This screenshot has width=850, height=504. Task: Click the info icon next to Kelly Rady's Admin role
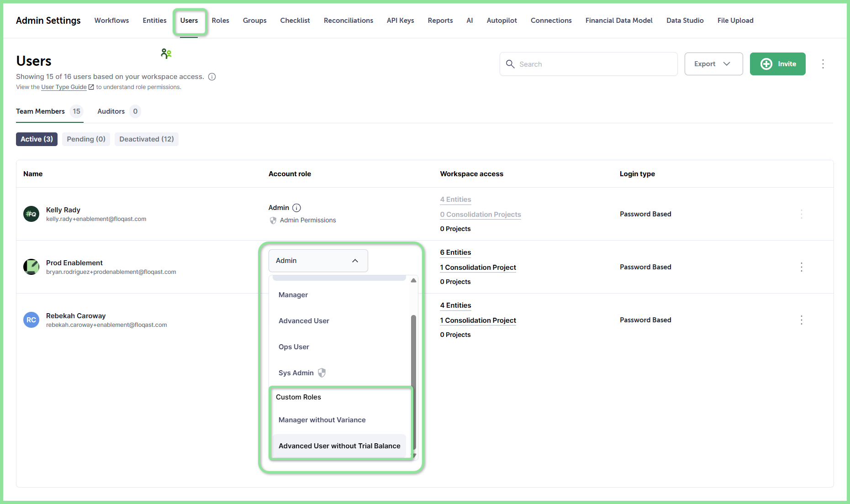(x=296, y=208)
